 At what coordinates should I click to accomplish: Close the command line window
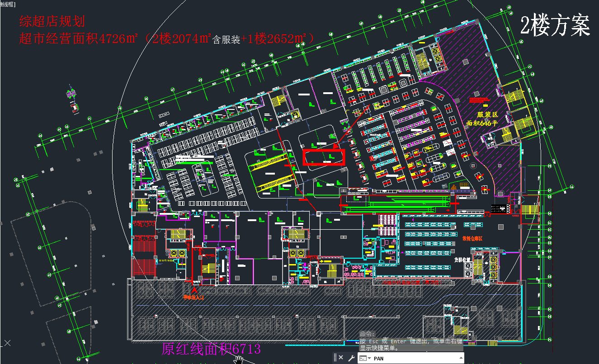point(341,358)
